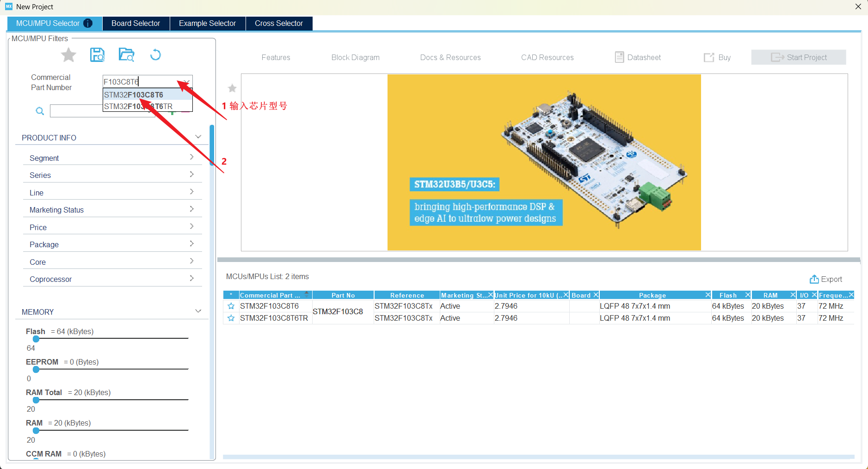Open the Cross Selector tab
Screen dimensions: 868x469
[279, 23]
